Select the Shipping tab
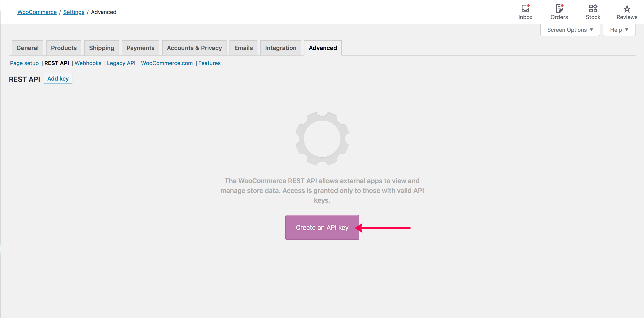This screenshot has width=644, height=318. point(101,47)
